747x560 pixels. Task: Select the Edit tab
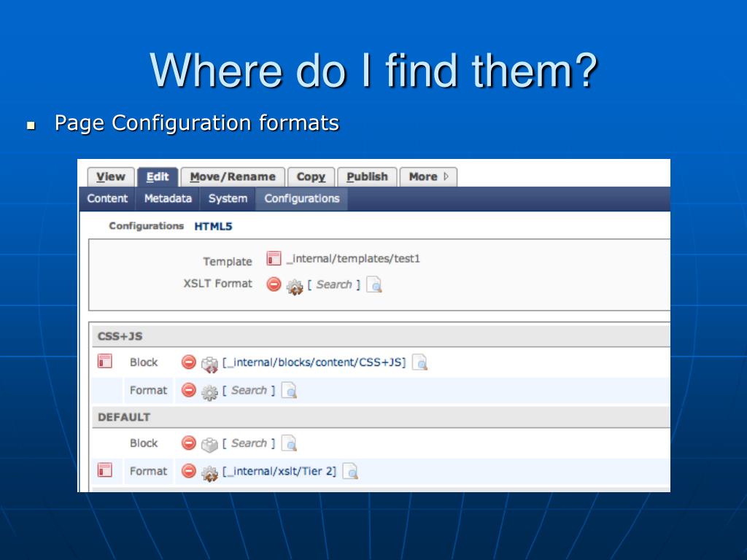pyautogui.click(x=158, y=177)
